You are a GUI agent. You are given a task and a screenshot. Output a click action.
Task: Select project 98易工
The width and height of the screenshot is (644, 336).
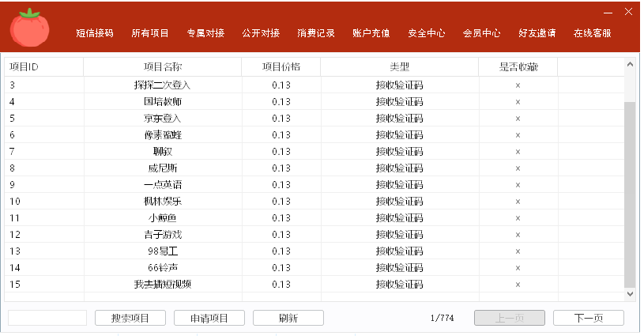[163, 251]
